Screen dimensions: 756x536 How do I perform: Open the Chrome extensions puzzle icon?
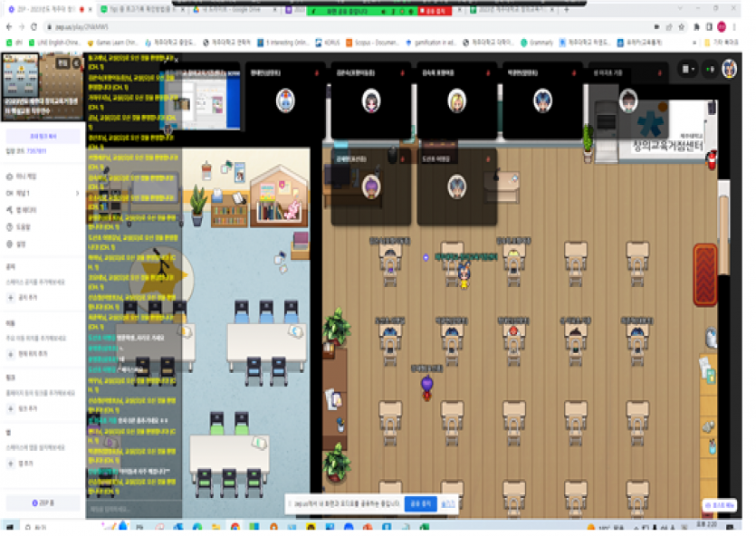pyautogui.click(x=696, y=27)
